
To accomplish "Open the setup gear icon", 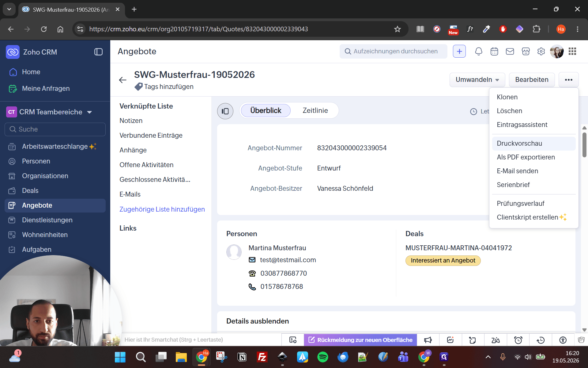I will coord(541,51).
